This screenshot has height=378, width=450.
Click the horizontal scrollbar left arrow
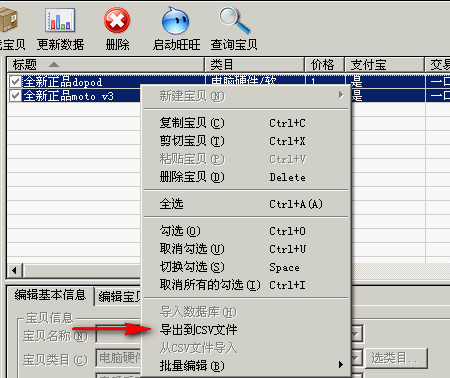coord(14,270)
